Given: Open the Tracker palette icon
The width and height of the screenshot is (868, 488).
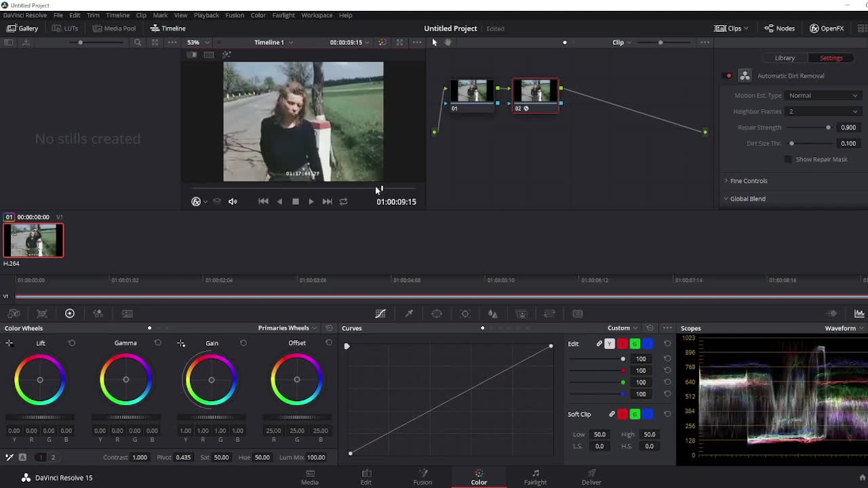Looking at the screenshot, I should tap(465, 313).
